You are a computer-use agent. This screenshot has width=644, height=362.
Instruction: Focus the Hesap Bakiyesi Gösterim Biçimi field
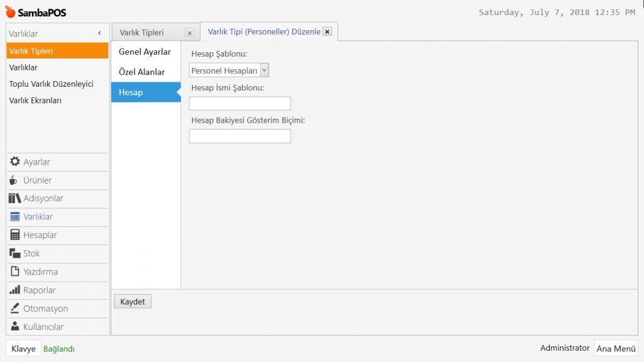(240, 136)
